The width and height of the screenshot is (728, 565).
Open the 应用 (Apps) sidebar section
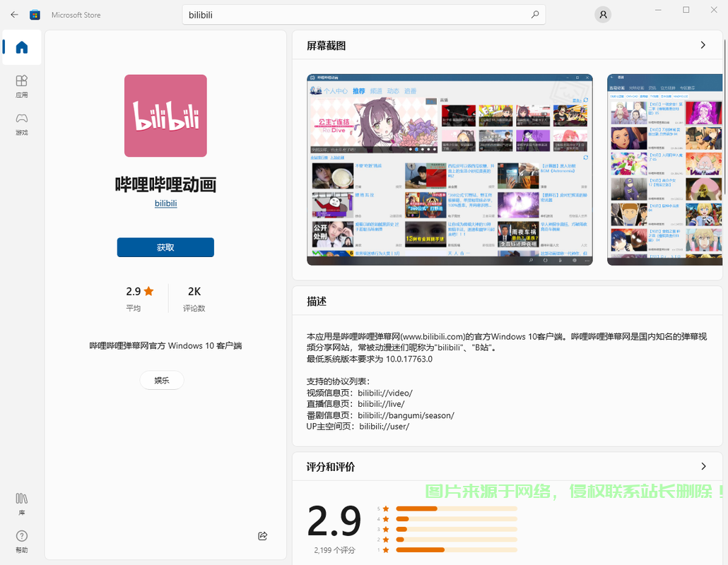(x=21, y=86)
